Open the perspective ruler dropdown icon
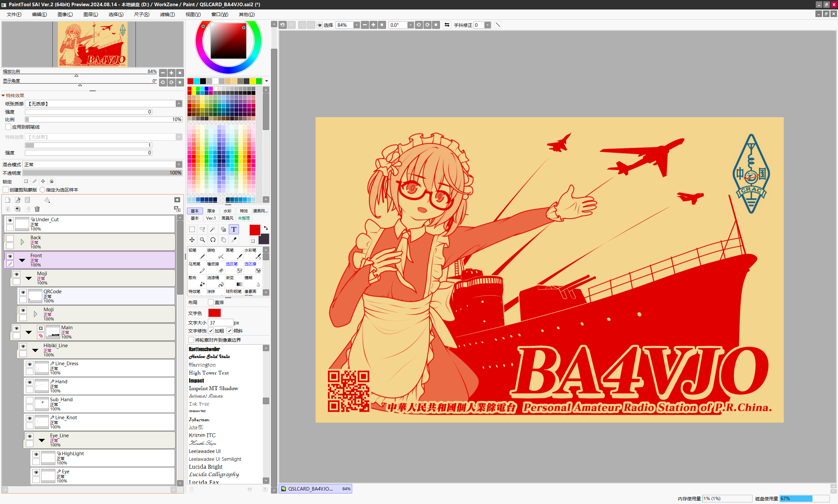Screen dimensions: 838x504 pos(47,200)
